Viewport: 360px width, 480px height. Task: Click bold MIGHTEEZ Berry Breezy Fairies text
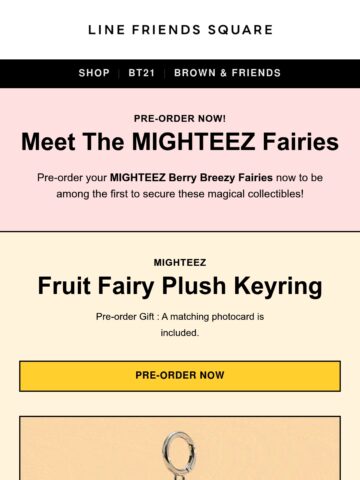pos(191,178)
